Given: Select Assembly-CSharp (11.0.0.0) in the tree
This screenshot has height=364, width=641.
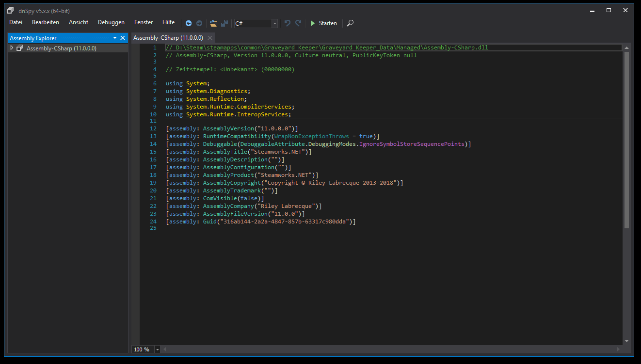Looking at the screenshot, I should click(x=61, y=48).
